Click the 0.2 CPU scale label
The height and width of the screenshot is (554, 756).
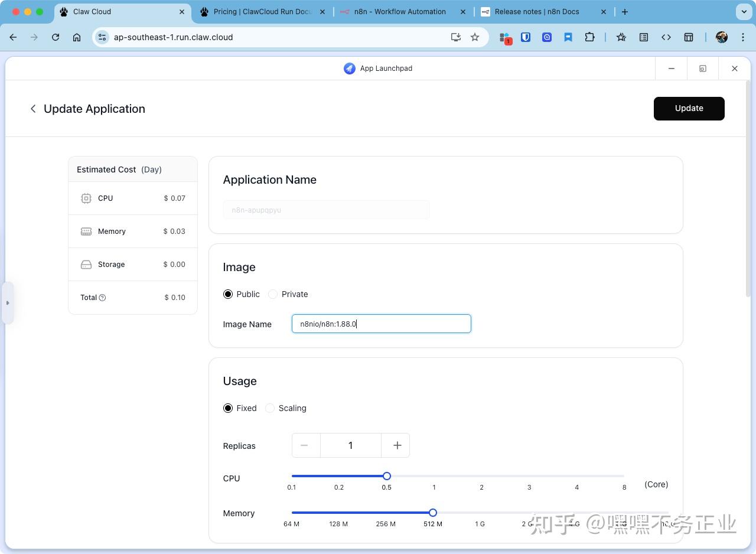click(339, 487)
